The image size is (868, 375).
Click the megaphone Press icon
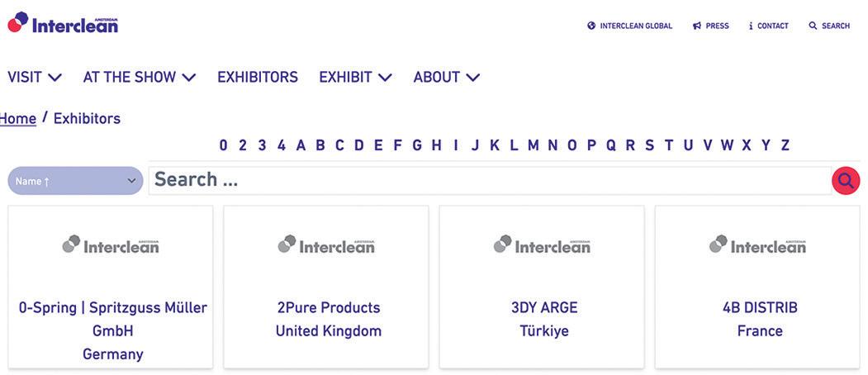pos(697,26)
